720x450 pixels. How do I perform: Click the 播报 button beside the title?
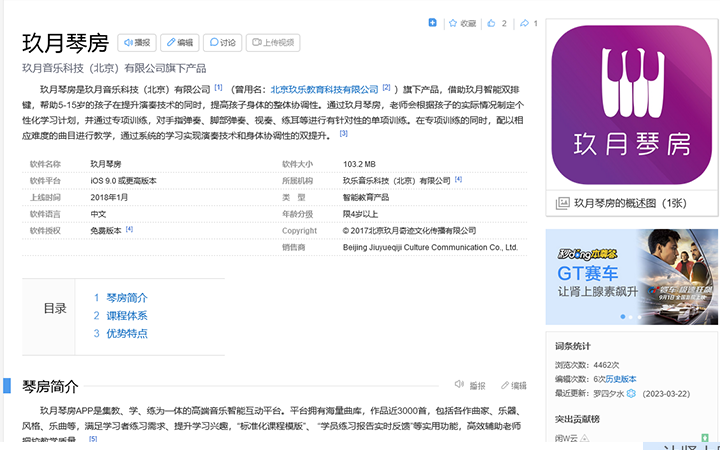[137, 43]
